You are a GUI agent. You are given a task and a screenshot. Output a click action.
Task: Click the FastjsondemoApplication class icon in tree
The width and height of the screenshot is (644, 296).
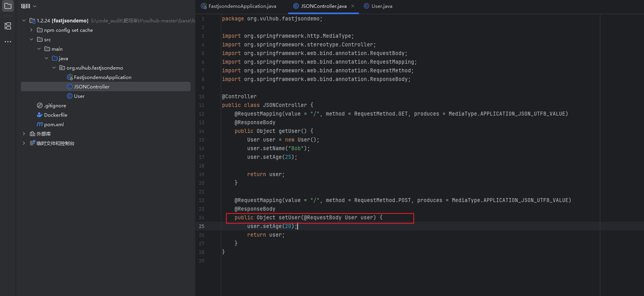tap(70, 77)
